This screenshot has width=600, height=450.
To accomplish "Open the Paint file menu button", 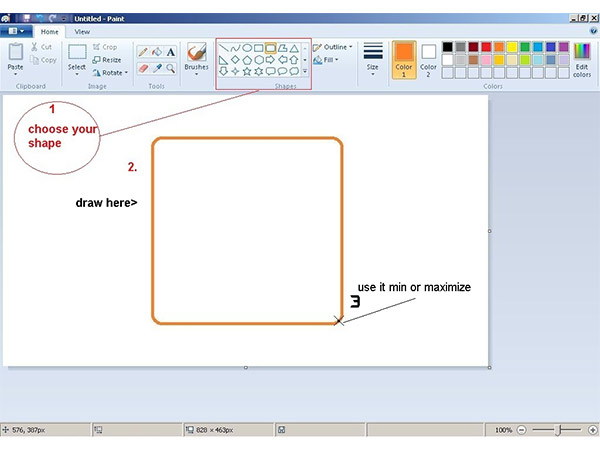I will click(x=15, y=32).
